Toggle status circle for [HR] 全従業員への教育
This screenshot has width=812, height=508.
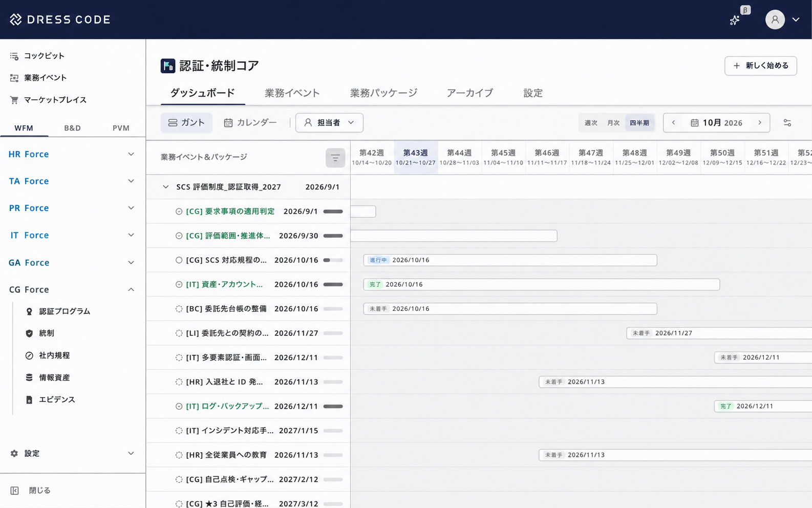[x=179, y=455]
